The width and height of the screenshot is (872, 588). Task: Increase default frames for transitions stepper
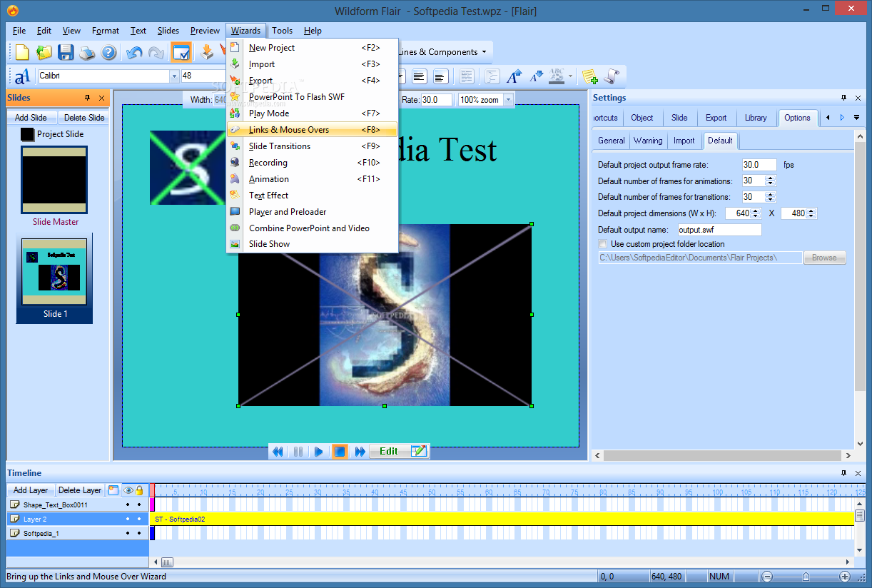(x=770, y=194)
